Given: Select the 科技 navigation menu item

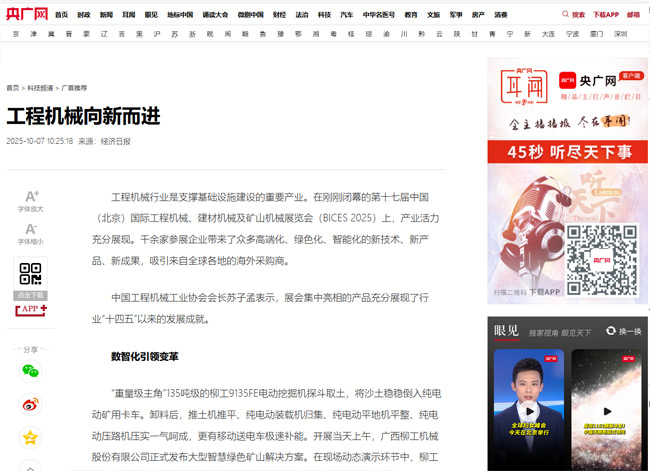Looking at the screenshot, I should click(x=324, y=15).
